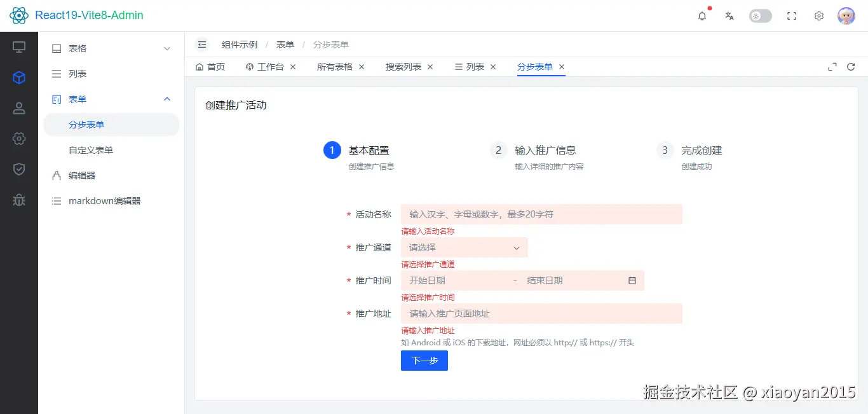Click the React logo icon
868x414 pixels.
(19, 15)
